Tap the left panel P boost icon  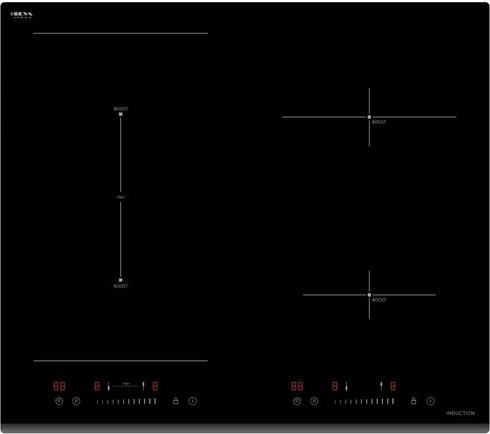tap(76, 401)
